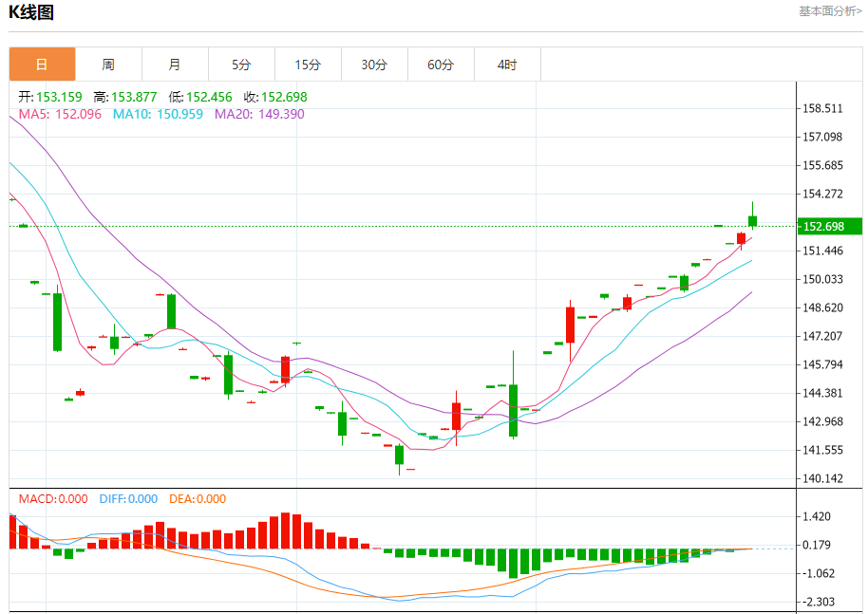Click the MACD value label
The width and height of the screenshot is (868, 614).
53,498
